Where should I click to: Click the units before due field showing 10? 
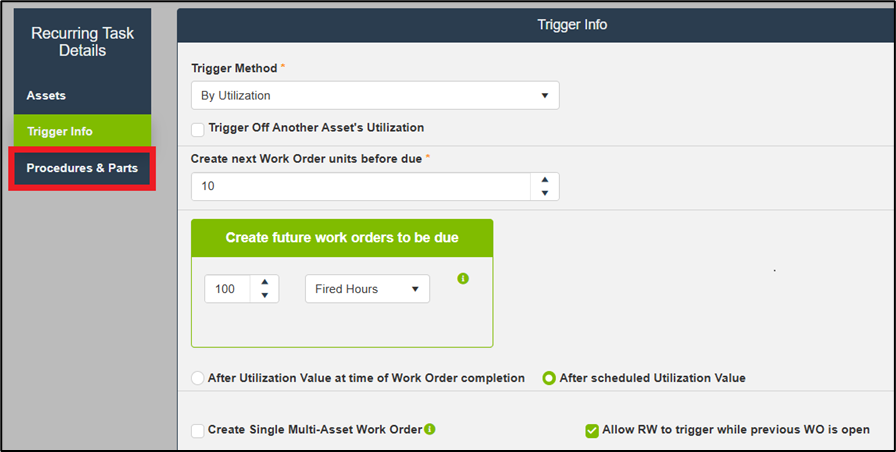click(x=360, y=186)
